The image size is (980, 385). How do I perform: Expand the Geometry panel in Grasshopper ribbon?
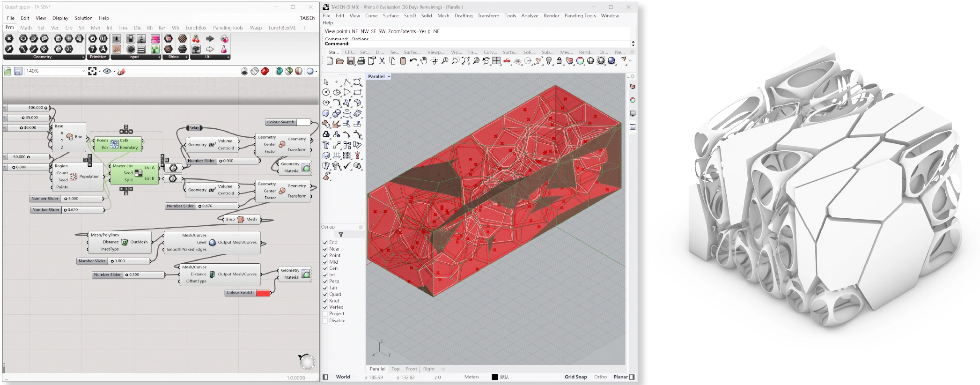click(x=83, y=57)
